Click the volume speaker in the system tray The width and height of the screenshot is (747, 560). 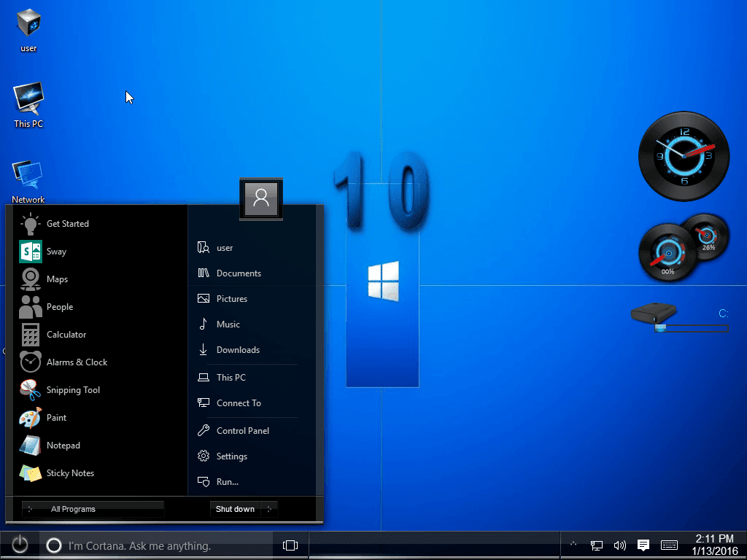tap(619, 545)
